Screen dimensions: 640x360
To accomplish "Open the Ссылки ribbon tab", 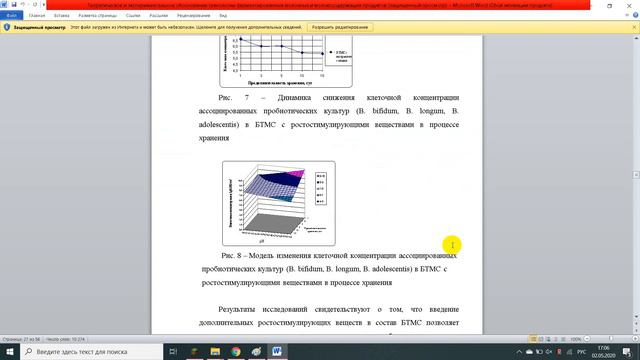I will [x=133, y=16].
